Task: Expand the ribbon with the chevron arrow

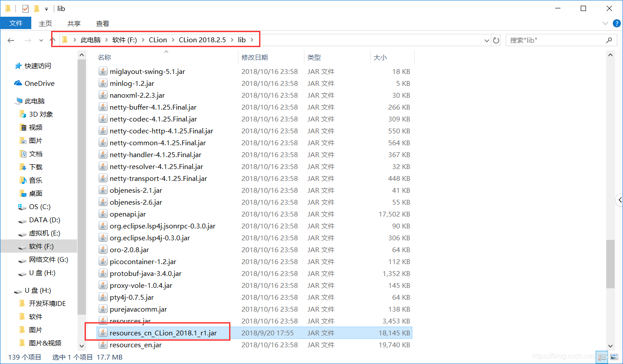Action: tap(605, 23)
